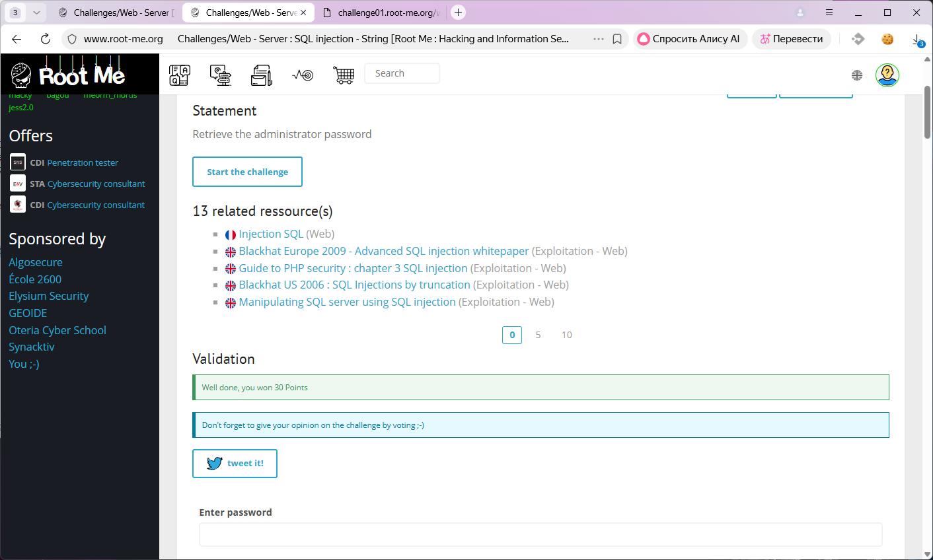The height and width of the screenshot is (560, 933).
Task: Open Blackhat US 2006 SQL truncation link
Action: [x=354, y=285]
